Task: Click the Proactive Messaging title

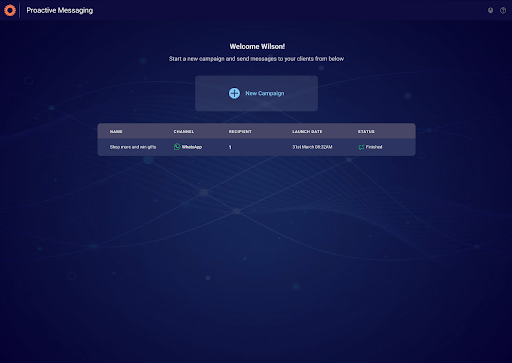Action: point(60,10)
